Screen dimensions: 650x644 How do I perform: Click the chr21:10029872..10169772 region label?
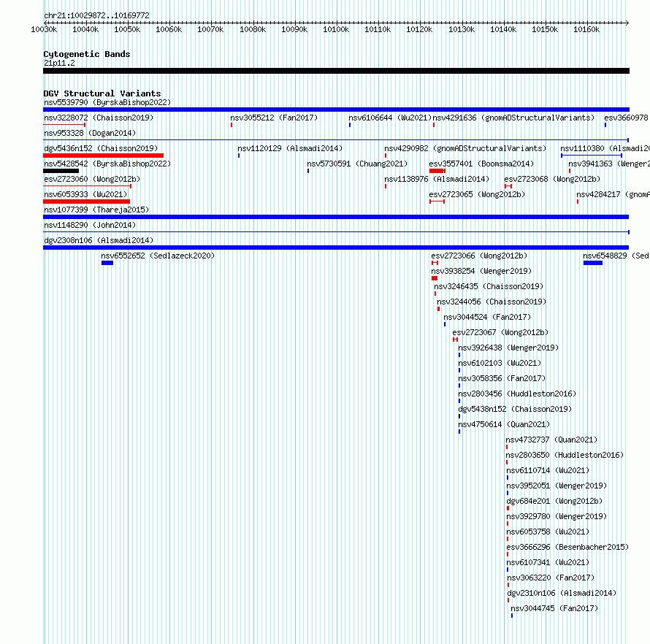(96, 15)
